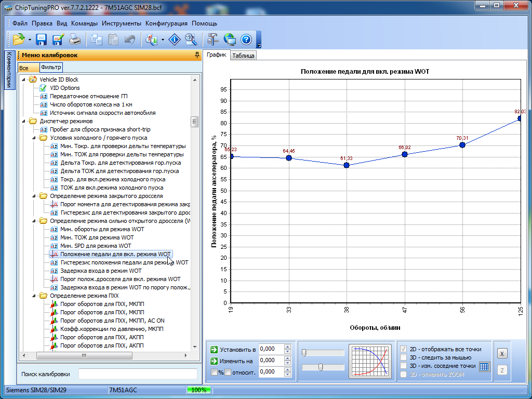Click the curve graph preview button

click(371, 361)
